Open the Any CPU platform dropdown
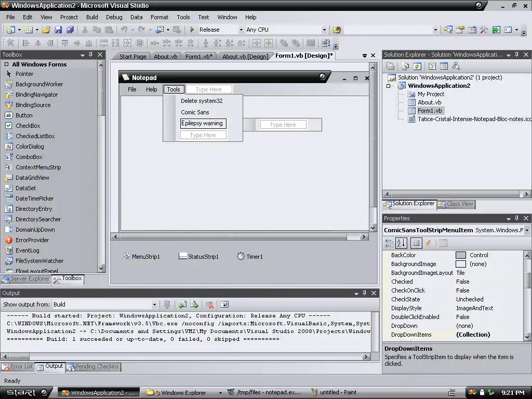The image size is (532, 399). 324,30
